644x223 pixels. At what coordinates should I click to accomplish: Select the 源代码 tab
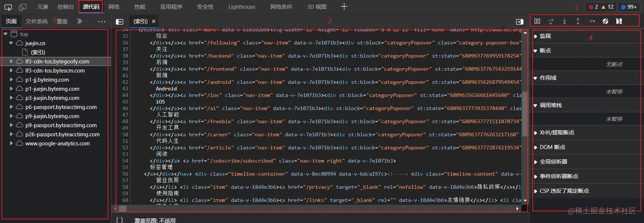91,7
